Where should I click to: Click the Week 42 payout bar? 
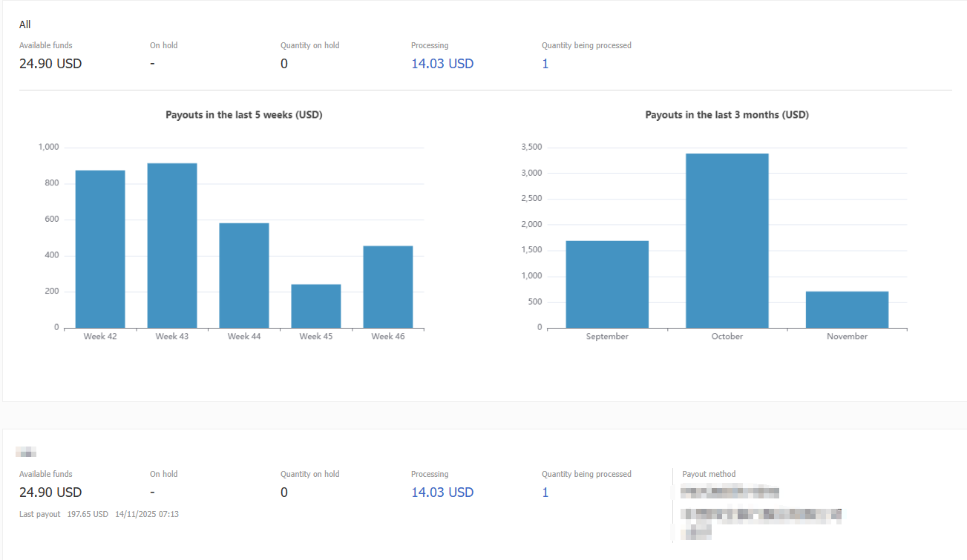tap(100, 249)
